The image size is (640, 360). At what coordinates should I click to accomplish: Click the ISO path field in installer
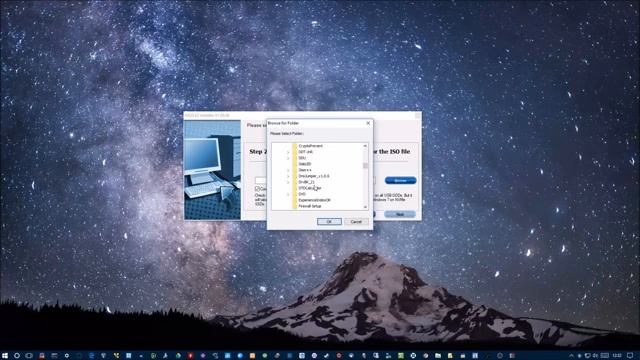pos(261,180)
